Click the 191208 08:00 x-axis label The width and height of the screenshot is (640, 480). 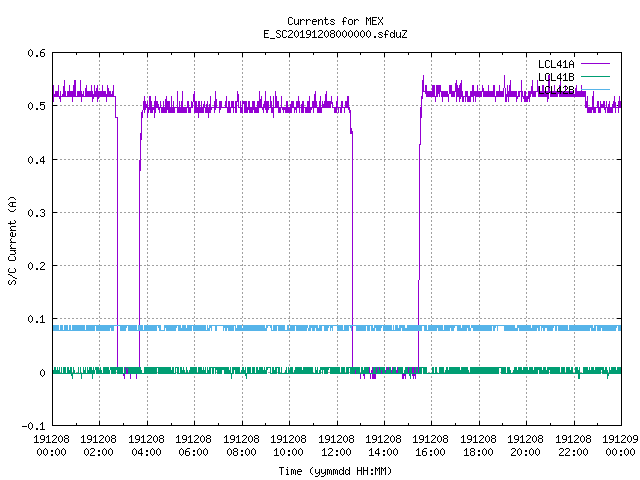tap(241, 445)
